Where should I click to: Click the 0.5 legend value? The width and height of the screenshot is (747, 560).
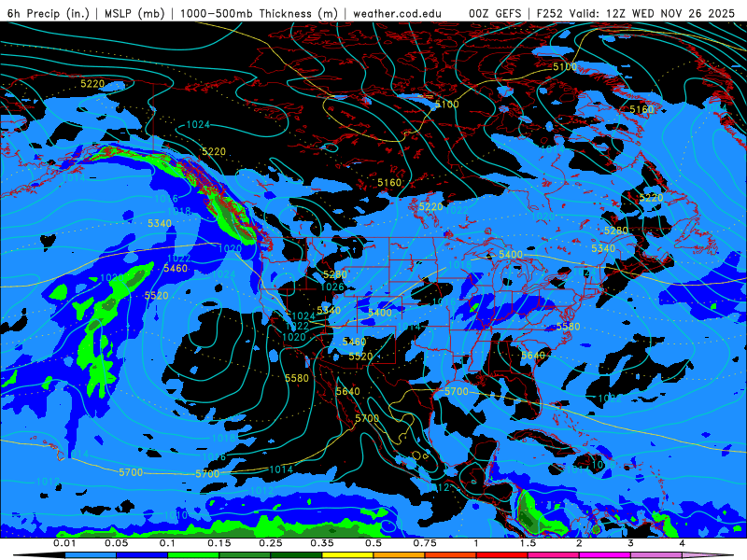(373, 543)
